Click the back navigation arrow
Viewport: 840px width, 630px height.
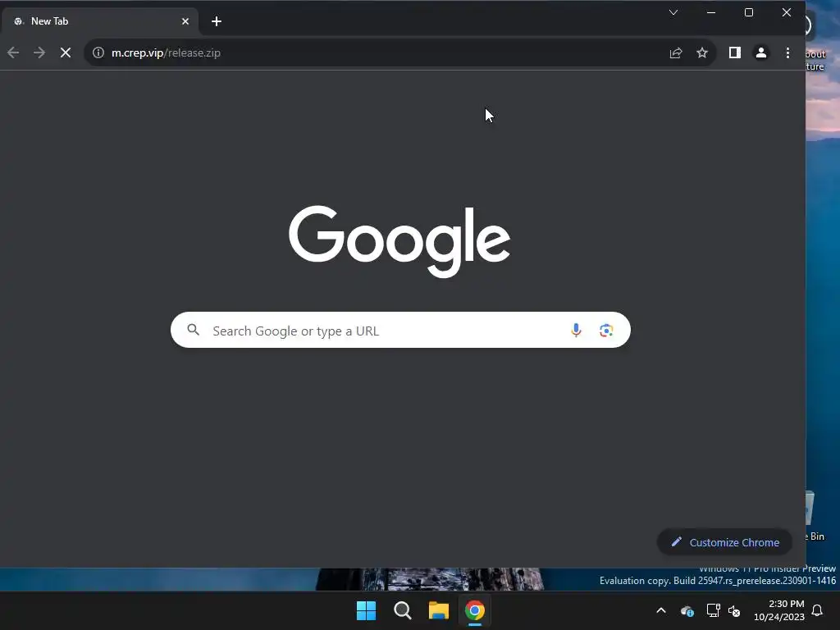coord(13,52)
